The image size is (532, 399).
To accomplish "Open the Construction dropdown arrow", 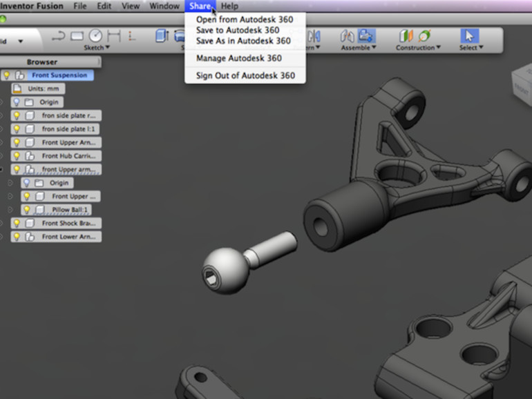I will point(438,47).
